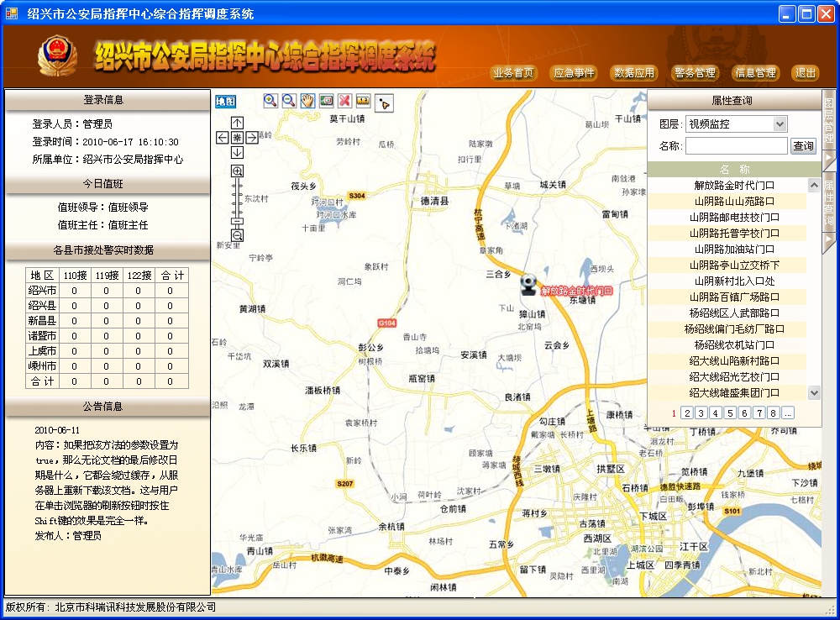
Task: Click the 查询 search button
Action: (803, 146)
